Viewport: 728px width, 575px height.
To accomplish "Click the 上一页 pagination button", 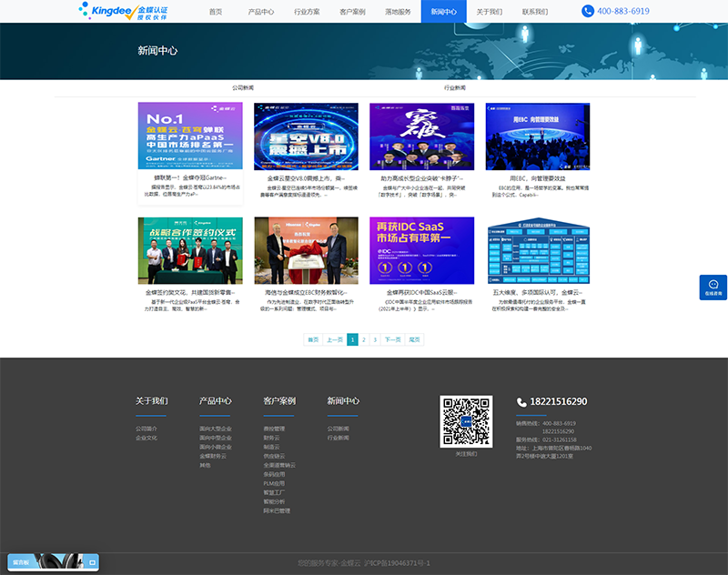I will coord(335,339).
